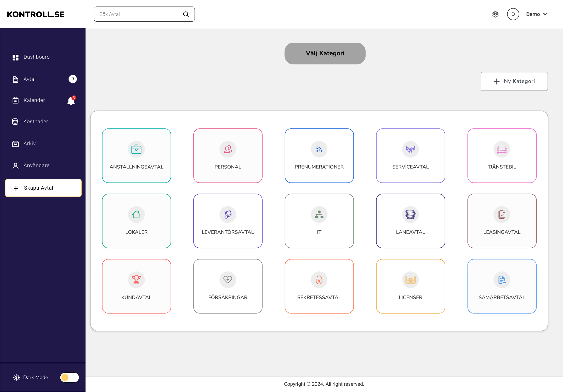Click the D user avatar
This screenshot has height=392, width=563.
(x=513, y=14)
